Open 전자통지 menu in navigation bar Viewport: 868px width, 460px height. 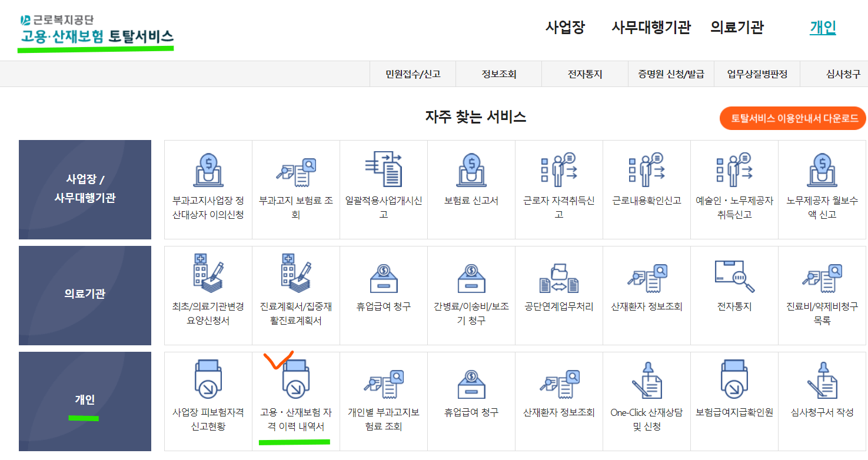[585, 74]
